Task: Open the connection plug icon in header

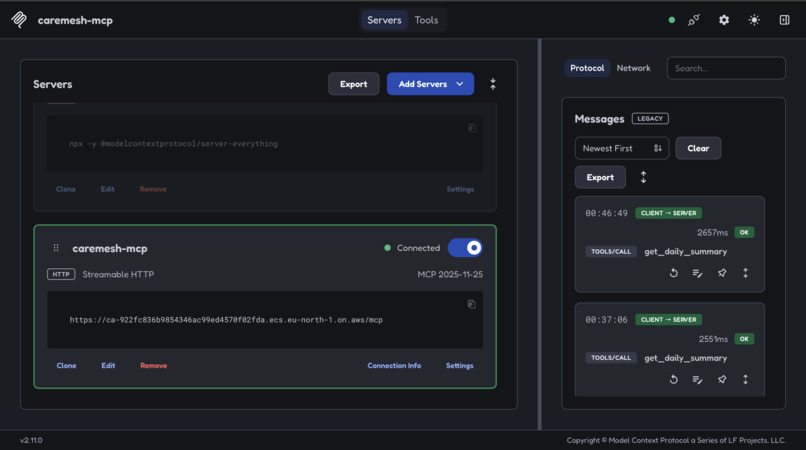Action: coord(693,20)
